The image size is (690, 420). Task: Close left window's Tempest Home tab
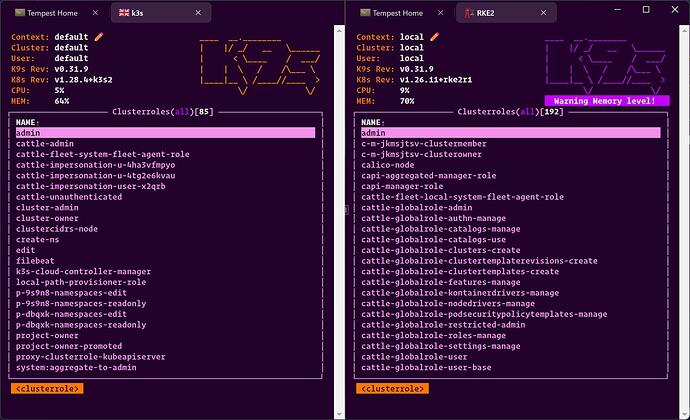(95, 13)
